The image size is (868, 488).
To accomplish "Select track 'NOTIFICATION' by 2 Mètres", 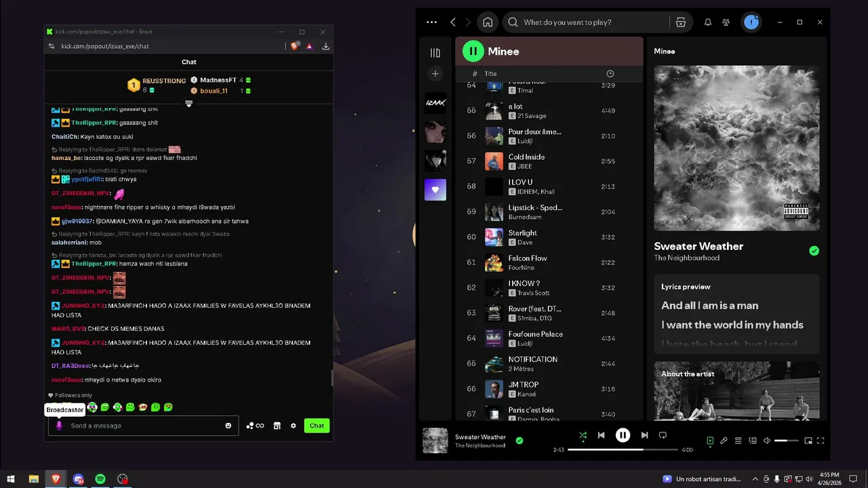I will pos(549,363).
